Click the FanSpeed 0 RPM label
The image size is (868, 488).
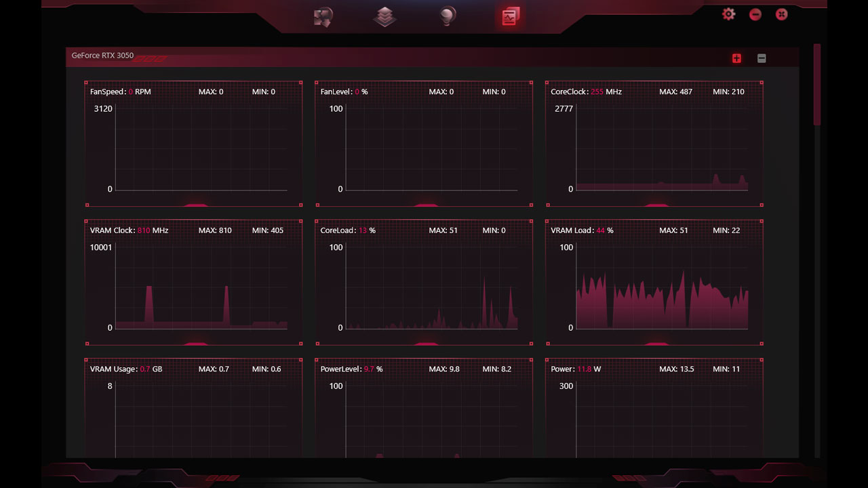(x=121, y=91)
